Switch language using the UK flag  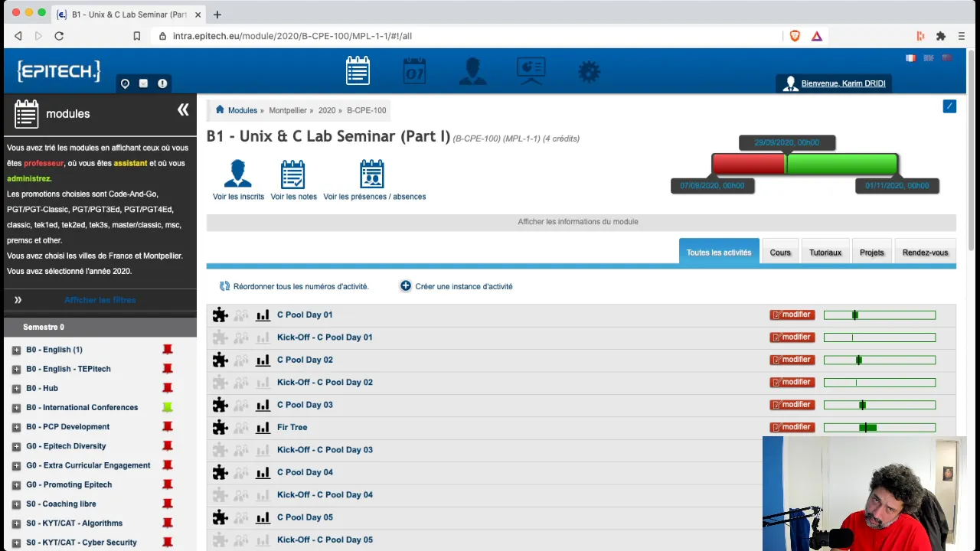coord(929,58)
